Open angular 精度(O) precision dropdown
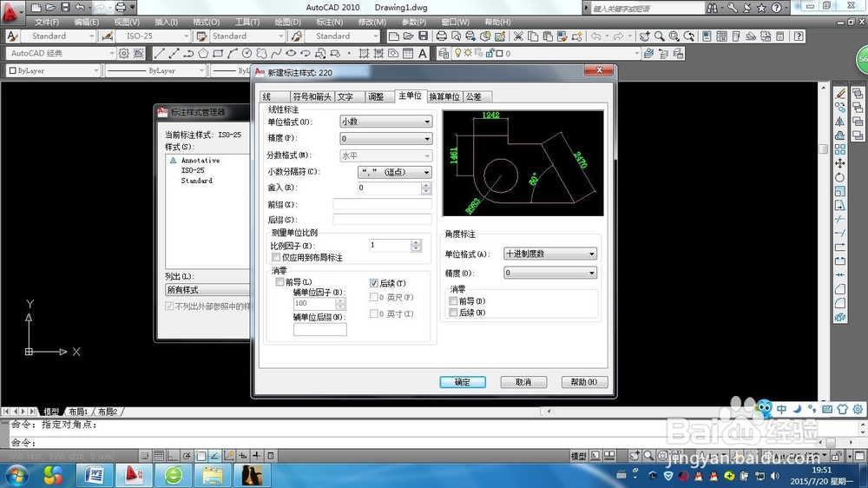Screen dimensions: 868x488 pos(550,273)
